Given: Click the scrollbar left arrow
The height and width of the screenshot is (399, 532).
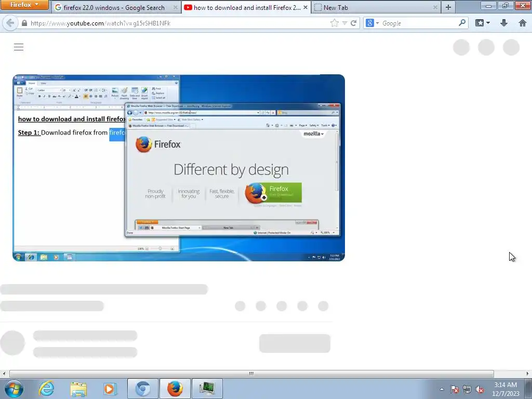Looking at the screenshot, I should 4,374.
